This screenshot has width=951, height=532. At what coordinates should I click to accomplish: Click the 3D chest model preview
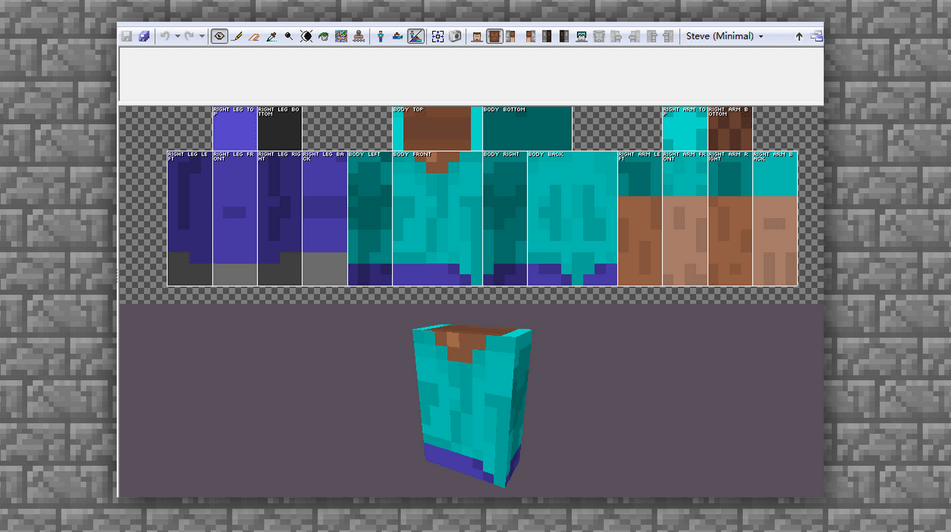pyautogui.click(x=472, y=405)
